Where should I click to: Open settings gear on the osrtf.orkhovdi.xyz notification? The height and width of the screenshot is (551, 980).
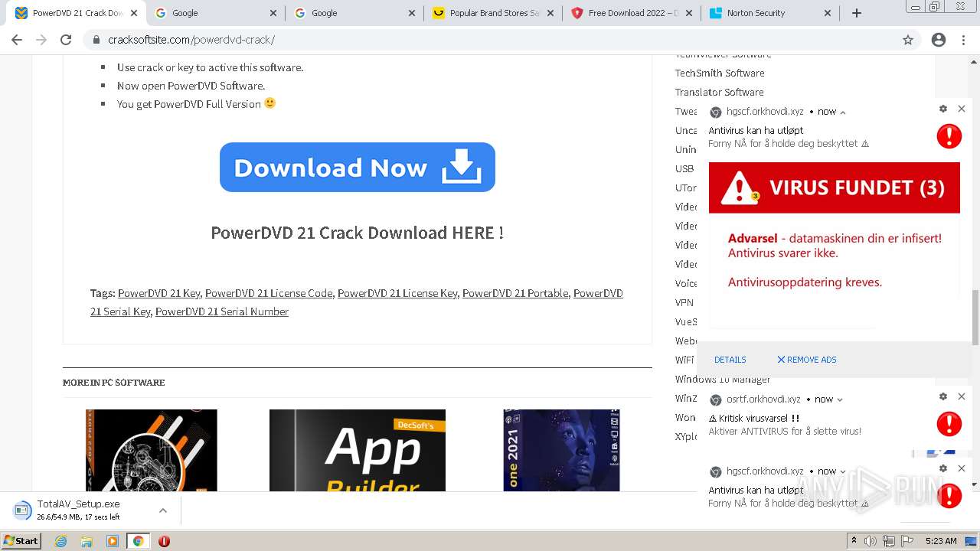point(943,396)
